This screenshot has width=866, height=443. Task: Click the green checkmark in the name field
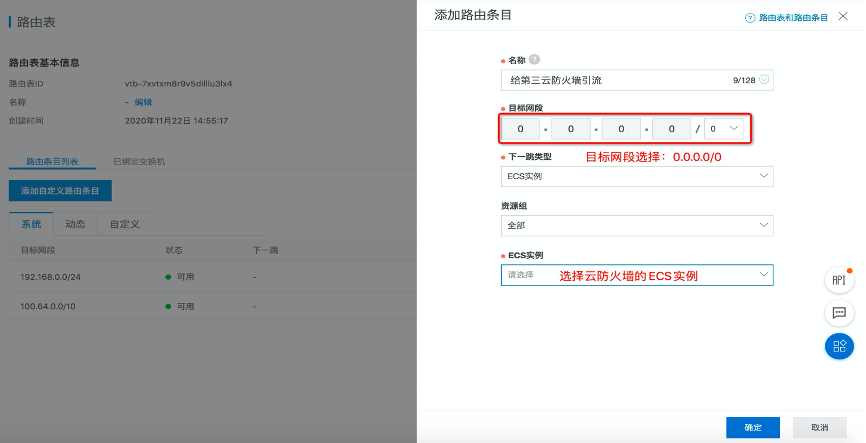764,80
